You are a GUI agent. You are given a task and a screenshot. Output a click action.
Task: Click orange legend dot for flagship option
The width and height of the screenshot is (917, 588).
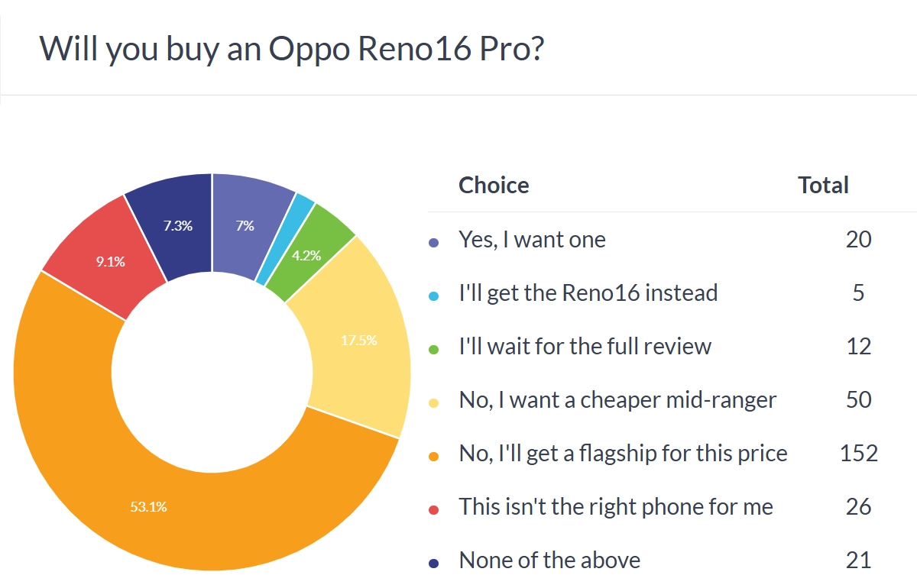(x=434, y=456)
